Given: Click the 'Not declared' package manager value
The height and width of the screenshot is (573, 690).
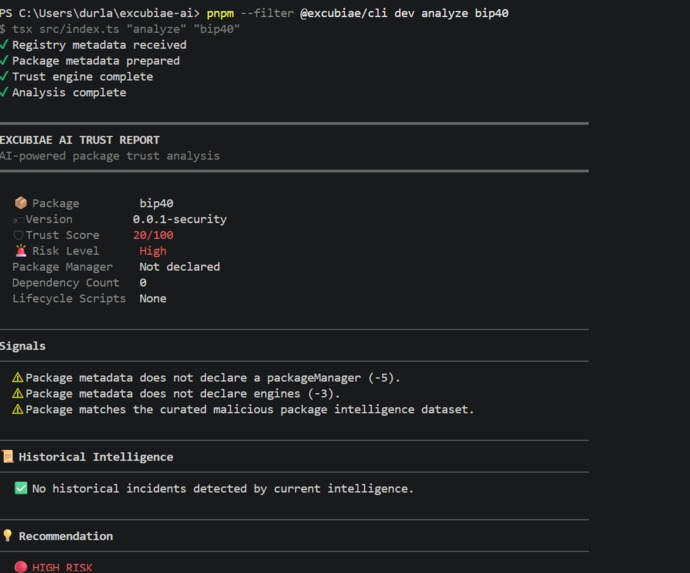Looking at the screenshot, I should (x=180, y=267).
